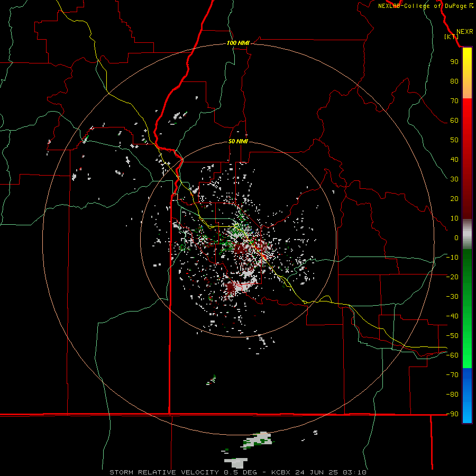Click the 50 value on velocity scale
476x476 pixels.
click(x=454, y=140)
